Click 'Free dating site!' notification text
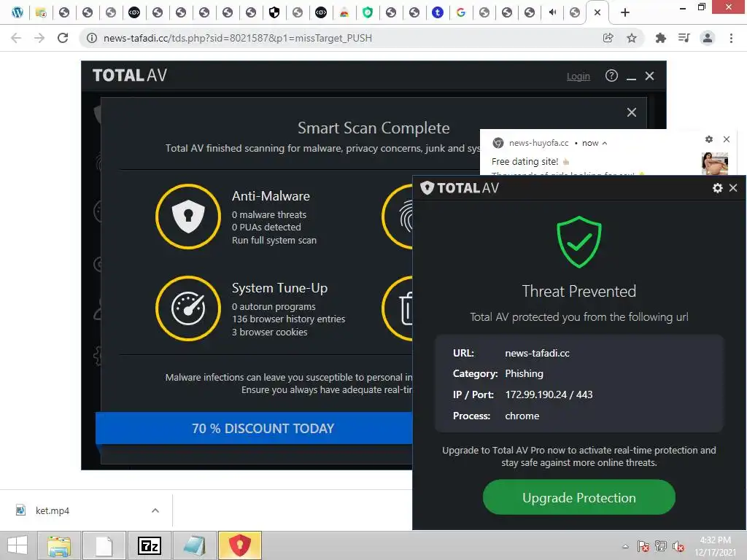Screen dimensions: 747x560 pyautogui.click(x=525, y=161)
